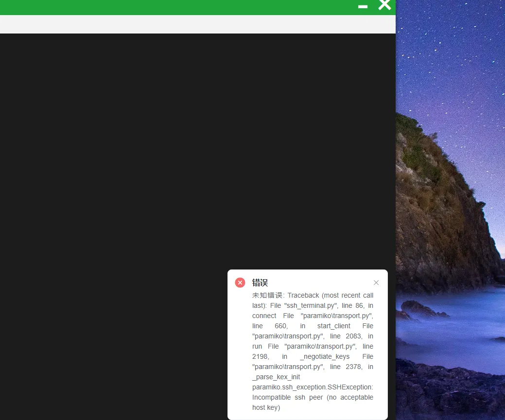Click the red error circle icon

tap(240, 283)
